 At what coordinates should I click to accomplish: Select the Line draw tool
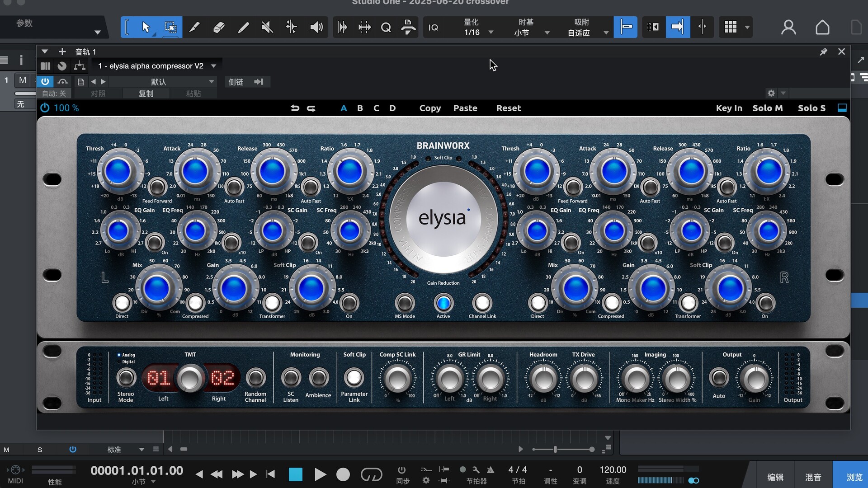click(x=243, y=27)
